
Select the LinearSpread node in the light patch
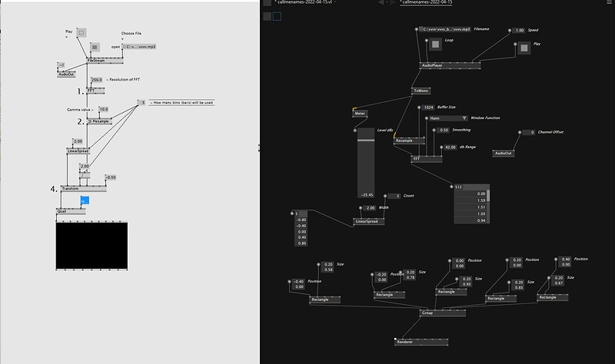78,151
